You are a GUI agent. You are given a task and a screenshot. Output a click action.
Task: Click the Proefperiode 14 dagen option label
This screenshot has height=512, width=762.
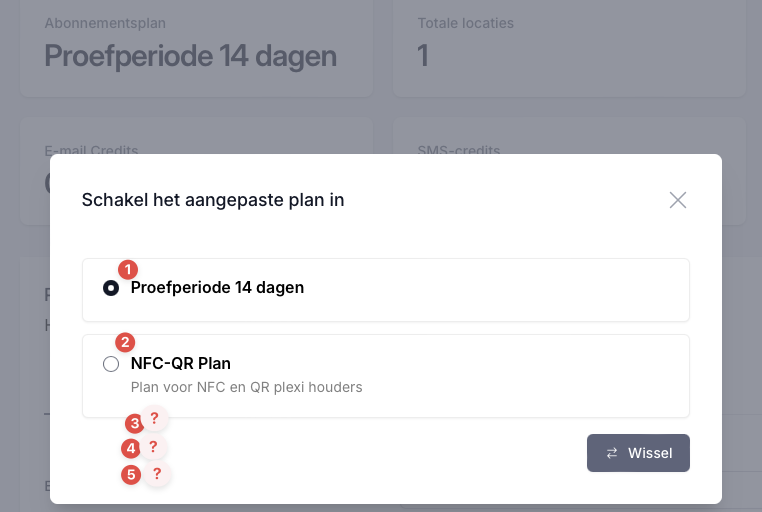click(217, 287)
